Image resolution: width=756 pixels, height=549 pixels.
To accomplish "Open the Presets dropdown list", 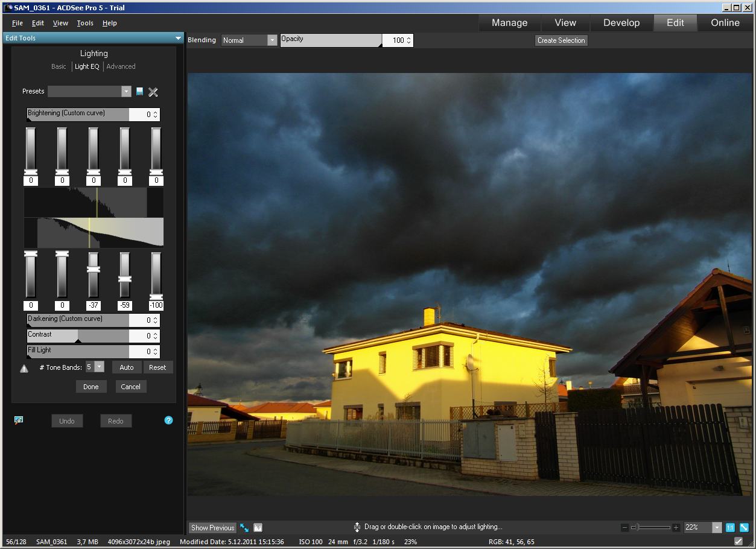I will (126, 92).
